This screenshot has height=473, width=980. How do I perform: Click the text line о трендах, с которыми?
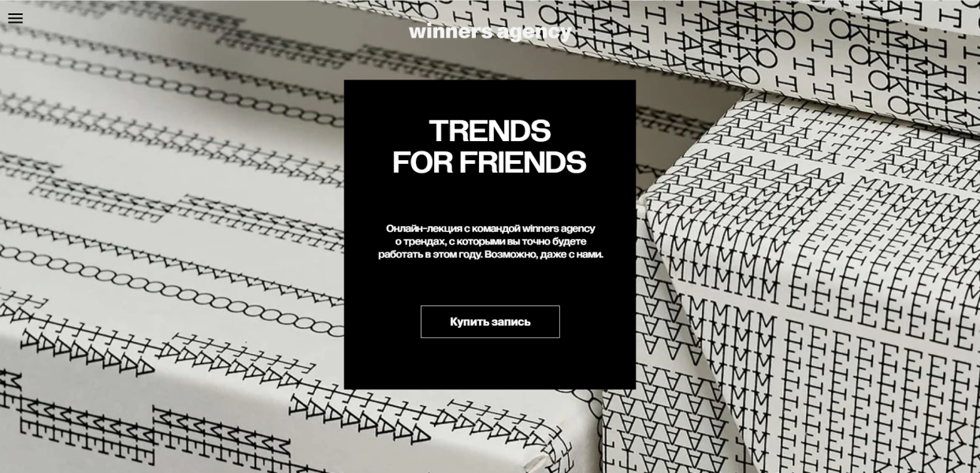pyautogui.click(x=490, y=241)
